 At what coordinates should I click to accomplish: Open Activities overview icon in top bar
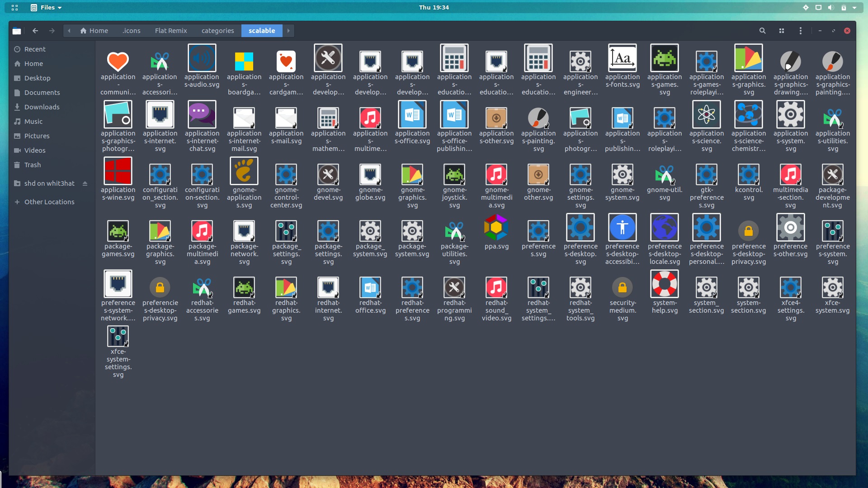(14, 7)
